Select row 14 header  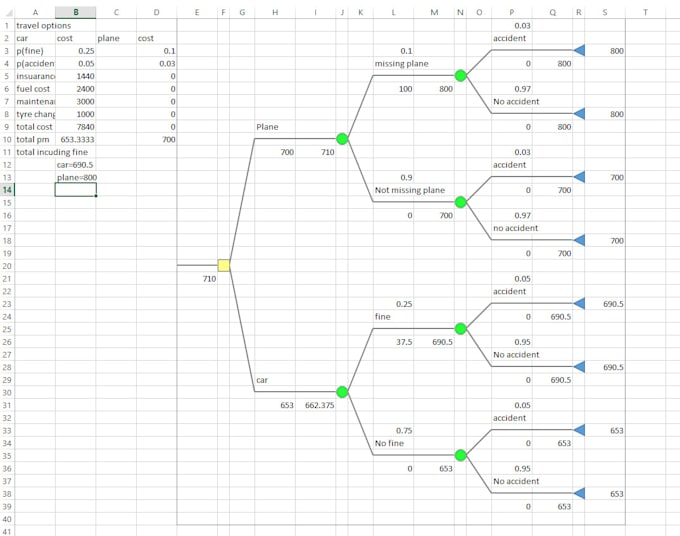pos(7,190)
